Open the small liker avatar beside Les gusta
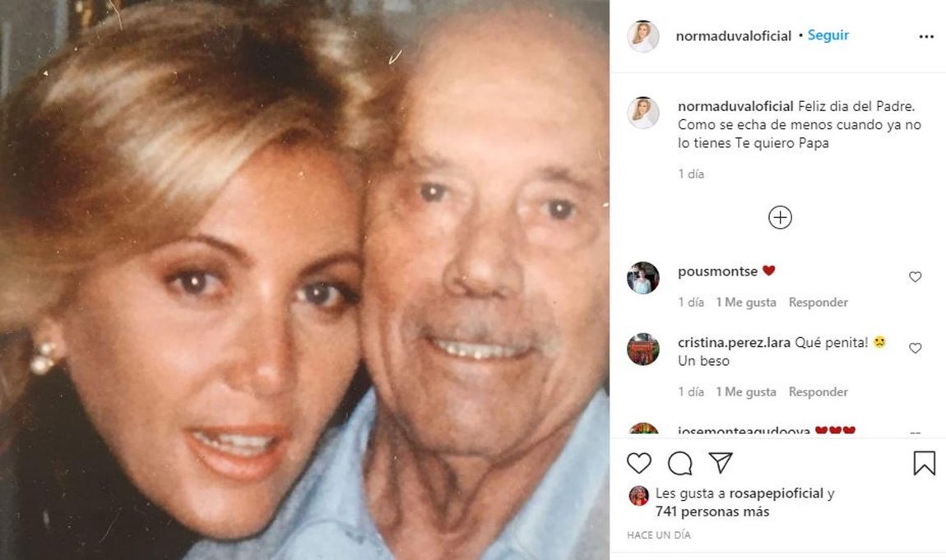 coord(639,496)
